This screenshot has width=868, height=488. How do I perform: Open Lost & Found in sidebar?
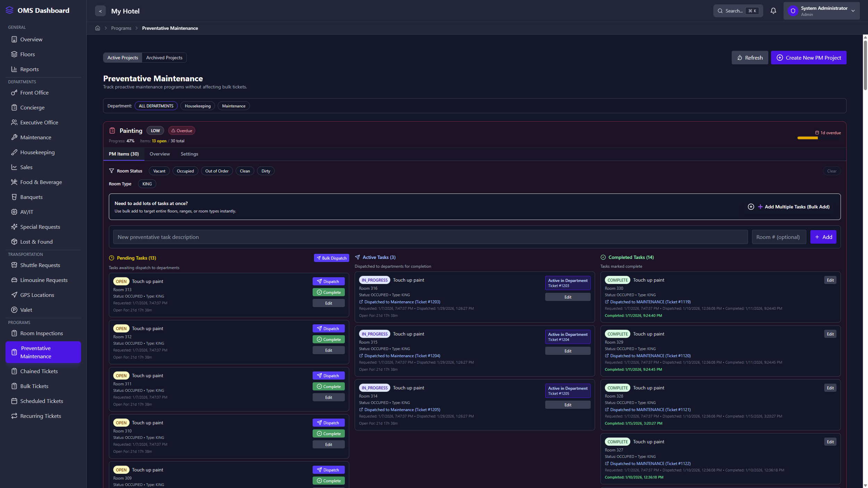(x=36, y=242)
